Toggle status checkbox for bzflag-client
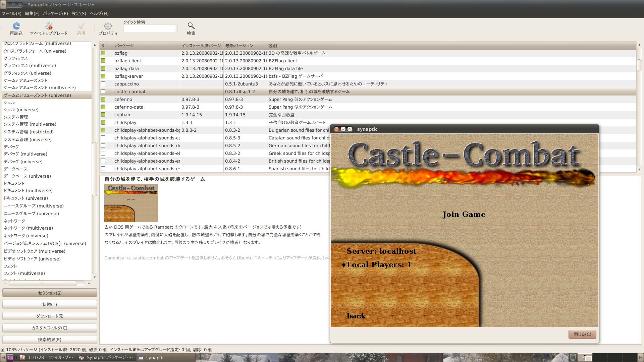This screenshot has width=644, height=362. (103, 61)
